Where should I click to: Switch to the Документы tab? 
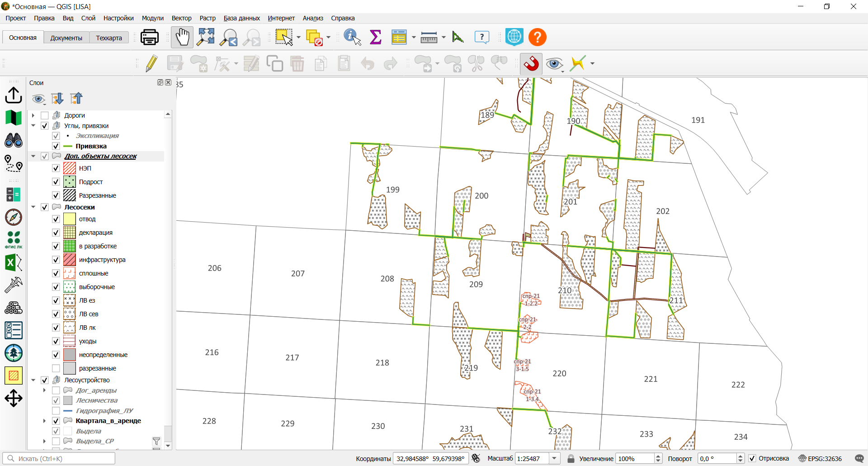click(x=66, y=38)
